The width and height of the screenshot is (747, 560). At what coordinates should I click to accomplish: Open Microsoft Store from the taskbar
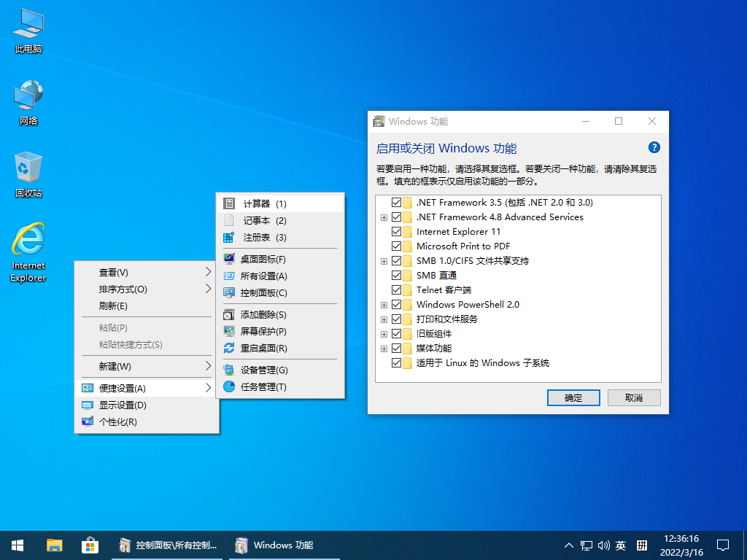click(90, 545)
